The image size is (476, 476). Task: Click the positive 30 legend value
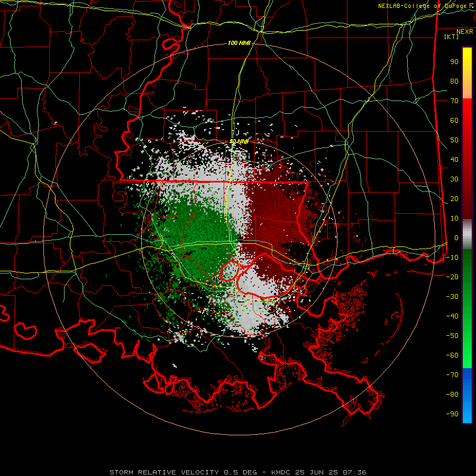454,179
